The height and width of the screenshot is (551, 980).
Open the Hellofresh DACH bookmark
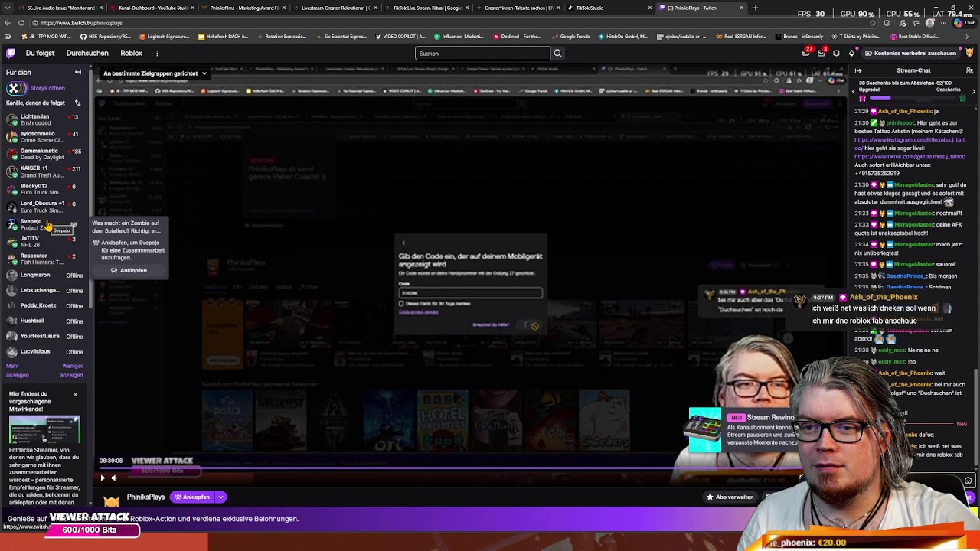pos(223,37)
